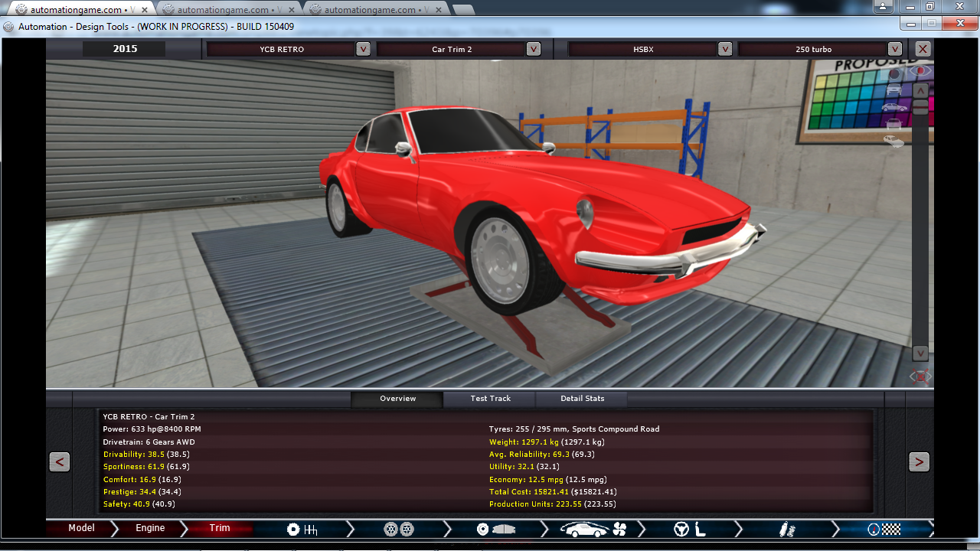980x551 pixels.
Task: Go to the Trim section
Action: click(x=220, y=528)
